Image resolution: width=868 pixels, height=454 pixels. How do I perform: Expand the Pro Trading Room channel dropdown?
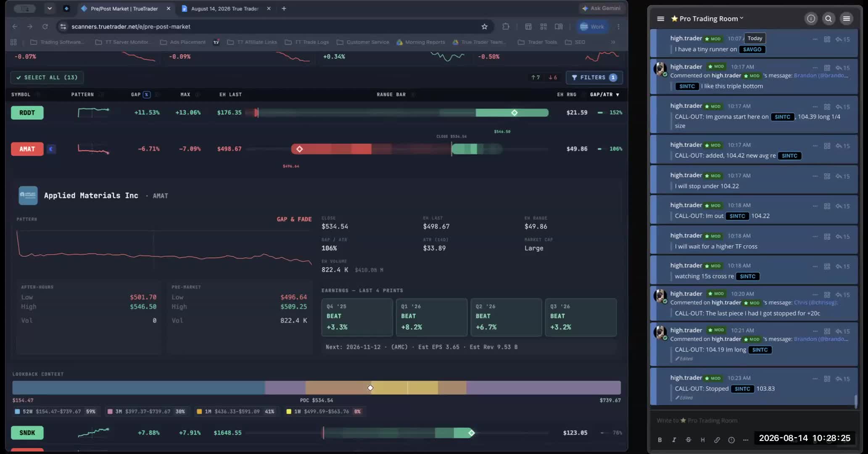741,18
